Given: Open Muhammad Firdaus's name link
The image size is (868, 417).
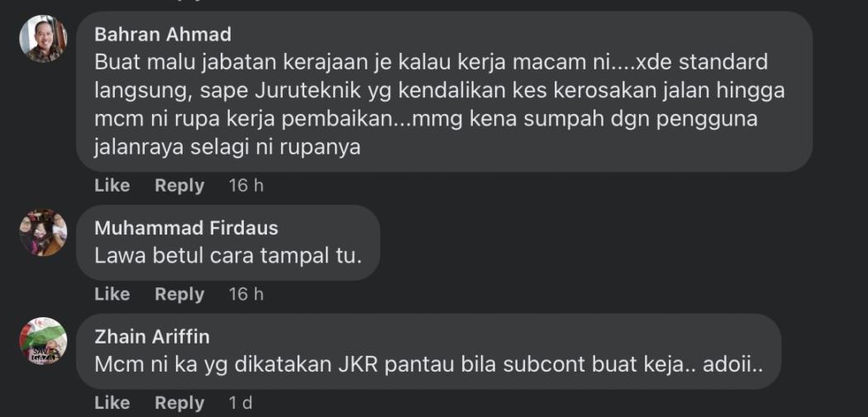Looking at the screenshot, I should (186, 228).
